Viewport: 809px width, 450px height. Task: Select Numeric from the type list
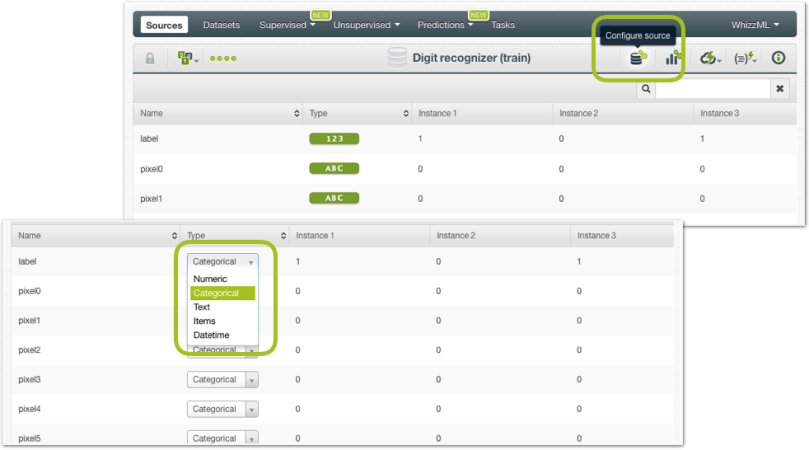point(210,279)
